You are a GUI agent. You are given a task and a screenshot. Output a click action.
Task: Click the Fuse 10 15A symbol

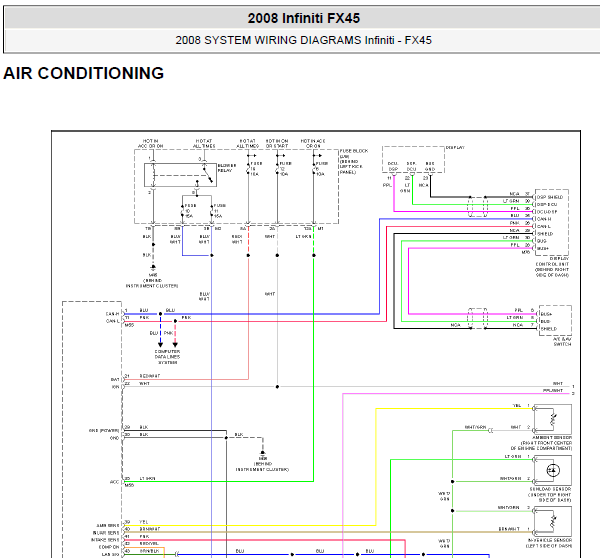click(x=183, y=211)
